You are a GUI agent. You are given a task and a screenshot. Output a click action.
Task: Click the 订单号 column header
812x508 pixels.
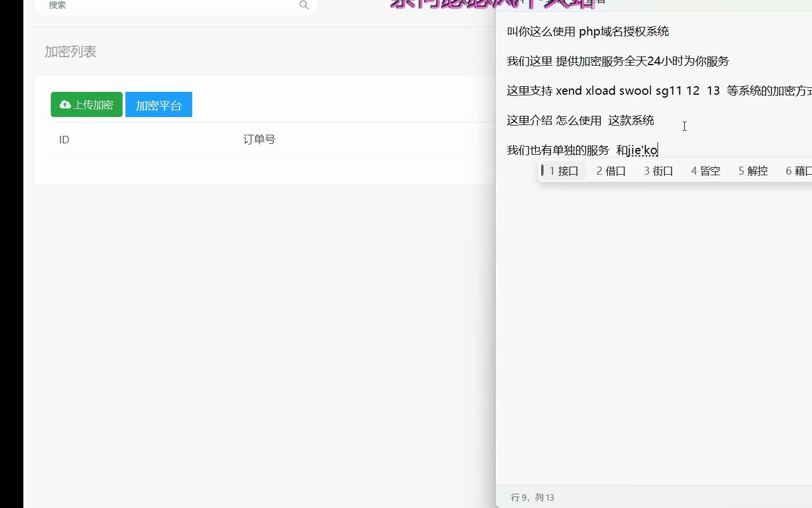(259, 139)
